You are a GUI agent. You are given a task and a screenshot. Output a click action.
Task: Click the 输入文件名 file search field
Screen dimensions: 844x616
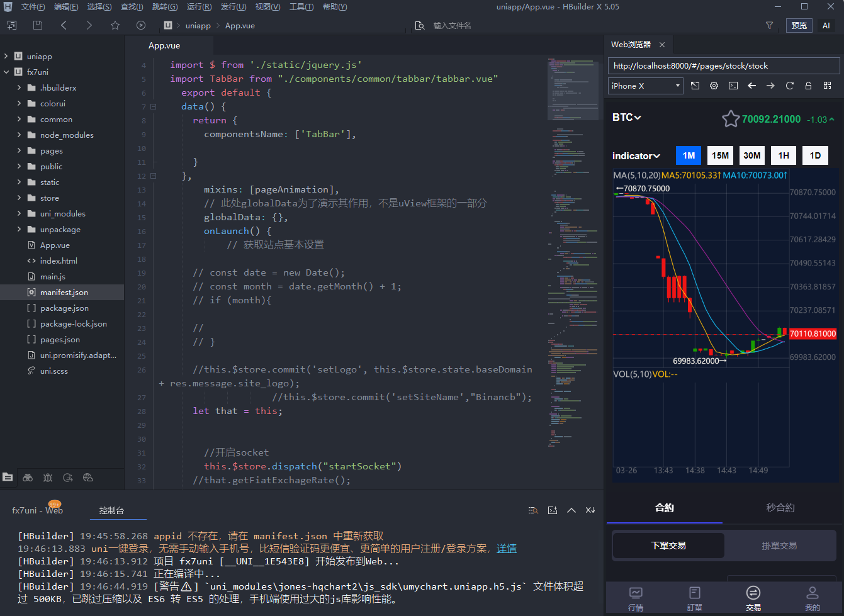coord(452,26)
